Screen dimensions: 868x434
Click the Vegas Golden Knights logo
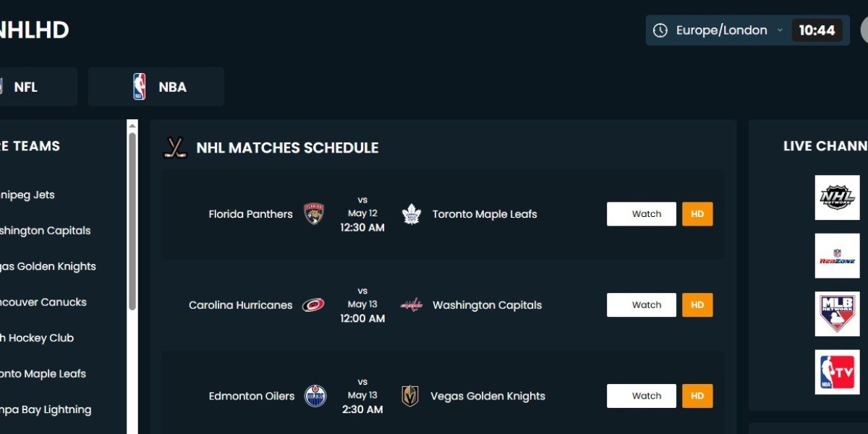(x=410, y=396)
